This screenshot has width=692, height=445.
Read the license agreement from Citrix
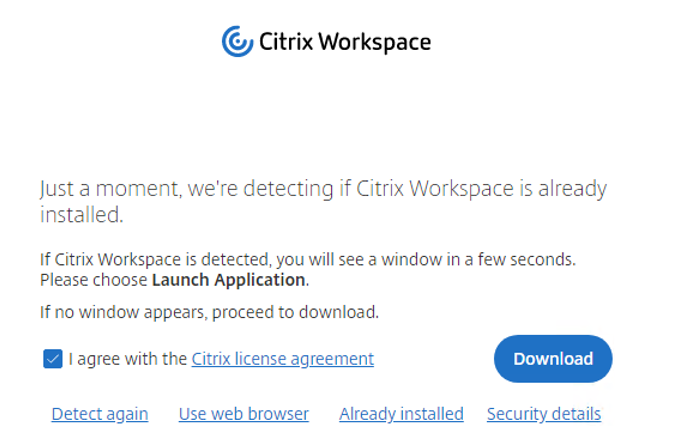click(282, 359)
